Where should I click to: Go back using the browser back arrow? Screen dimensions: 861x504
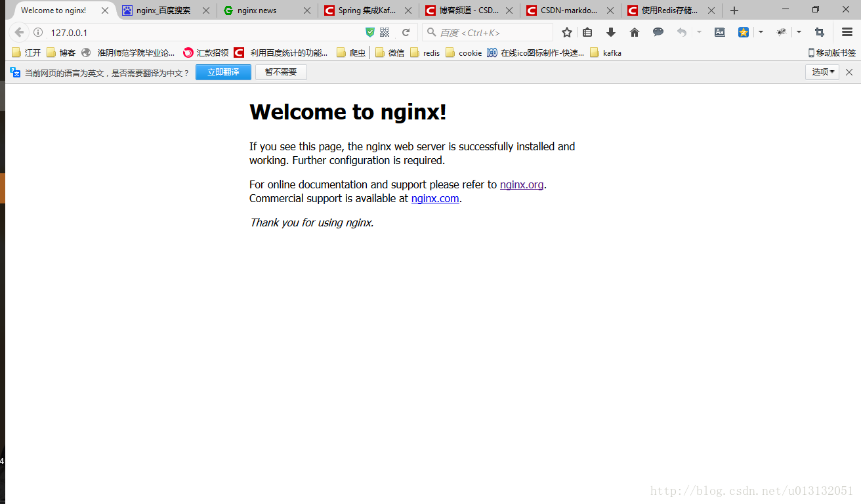click(x=19, y=32)
